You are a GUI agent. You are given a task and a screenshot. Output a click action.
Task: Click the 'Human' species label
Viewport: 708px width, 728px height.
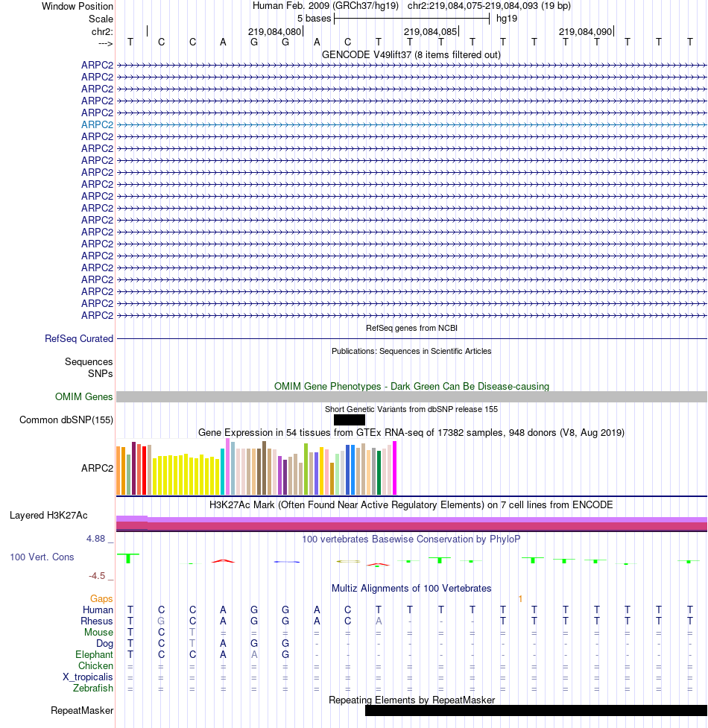pyautogui.click(x=98, y=610)
